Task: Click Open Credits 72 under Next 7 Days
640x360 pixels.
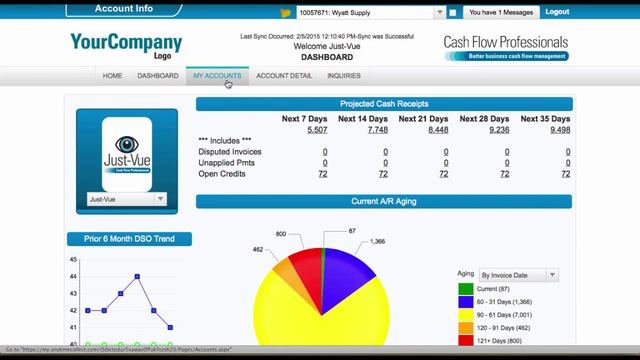Action: [323, 174]
